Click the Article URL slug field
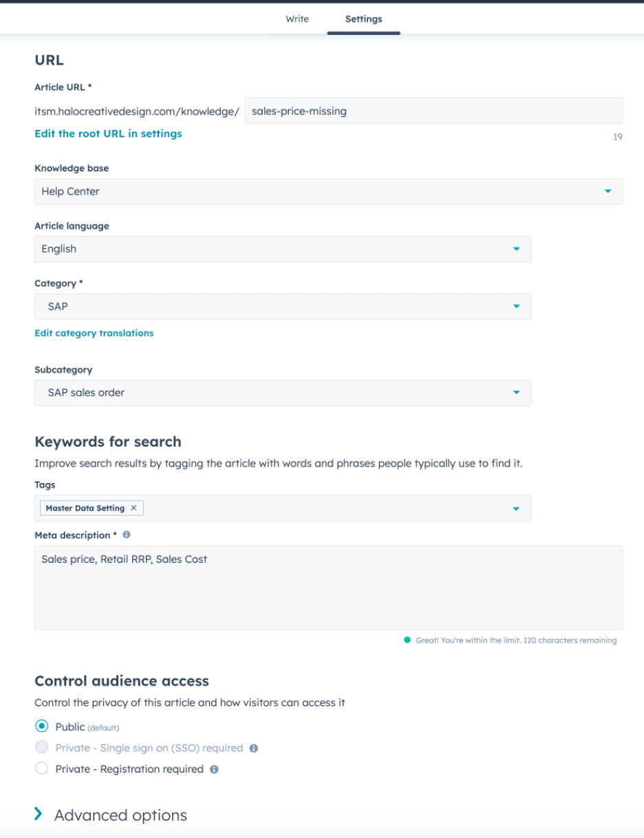The image size is (644, 838). pos(433,111)
